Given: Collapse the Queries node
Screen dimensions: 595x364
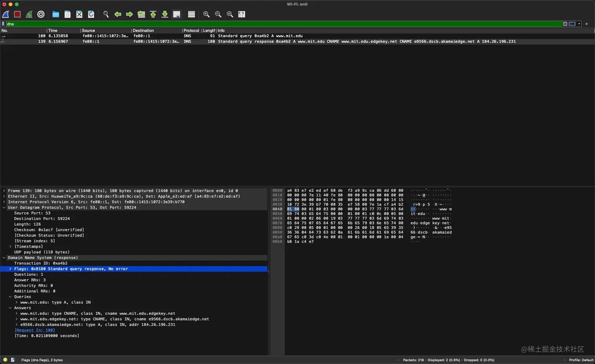Looking at the screenshot, I should click(10, 297).
